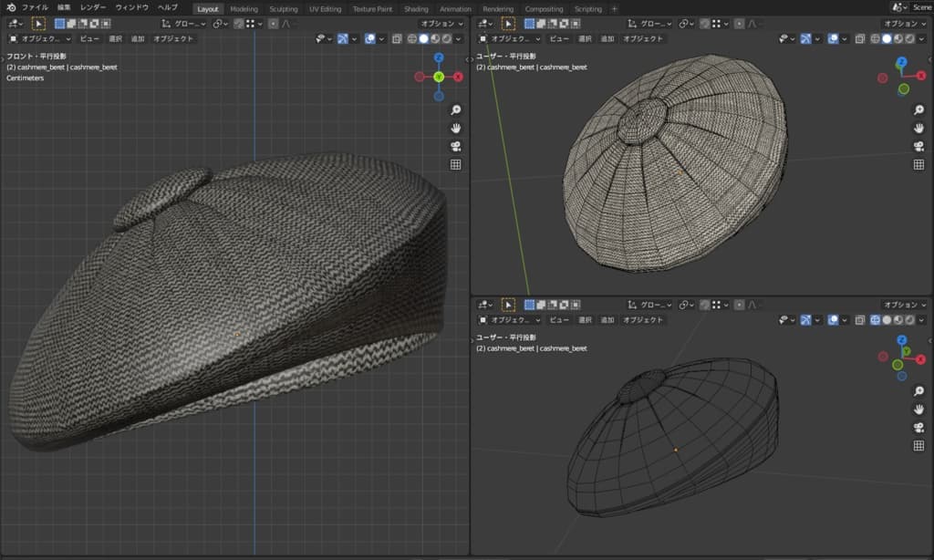Image resolution: width=934 pixels, height=560 pixels.
Task: Click the pan hand icon in the top-right viewport
Action: click(918, 128)
